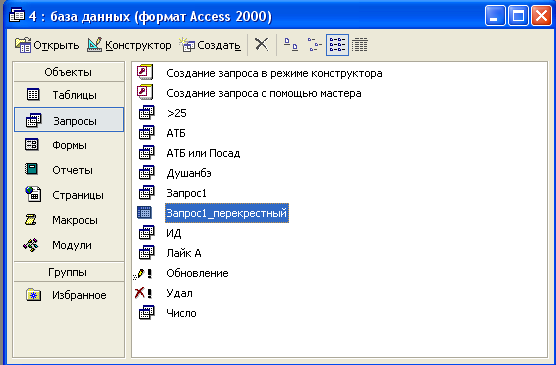Select the Душанбэ query
556x365 pixels.
pos(189,173)
